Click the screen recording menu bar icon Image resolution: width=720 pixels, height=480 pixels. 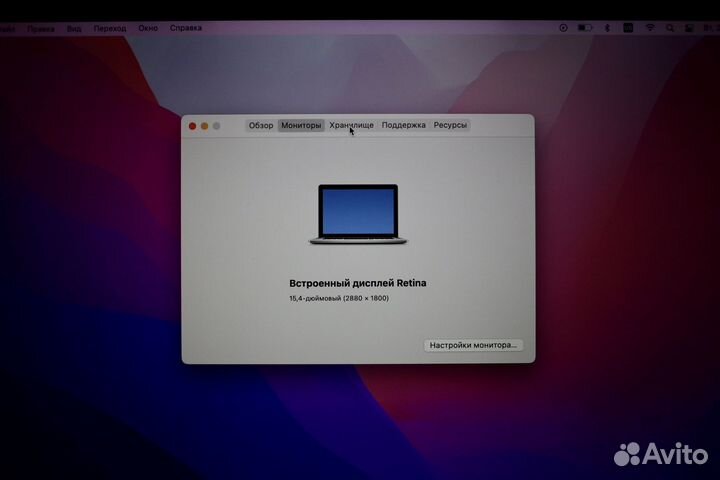pos(563,28)
